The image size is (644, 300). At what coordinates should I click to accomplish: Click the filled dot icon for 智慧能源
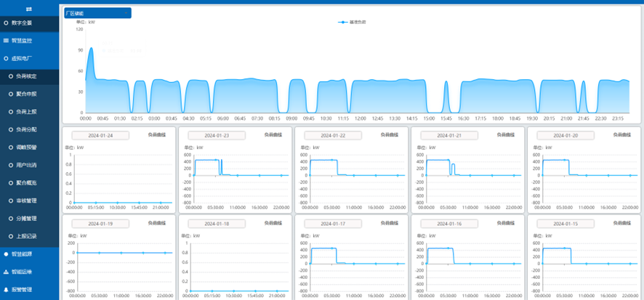6,254
